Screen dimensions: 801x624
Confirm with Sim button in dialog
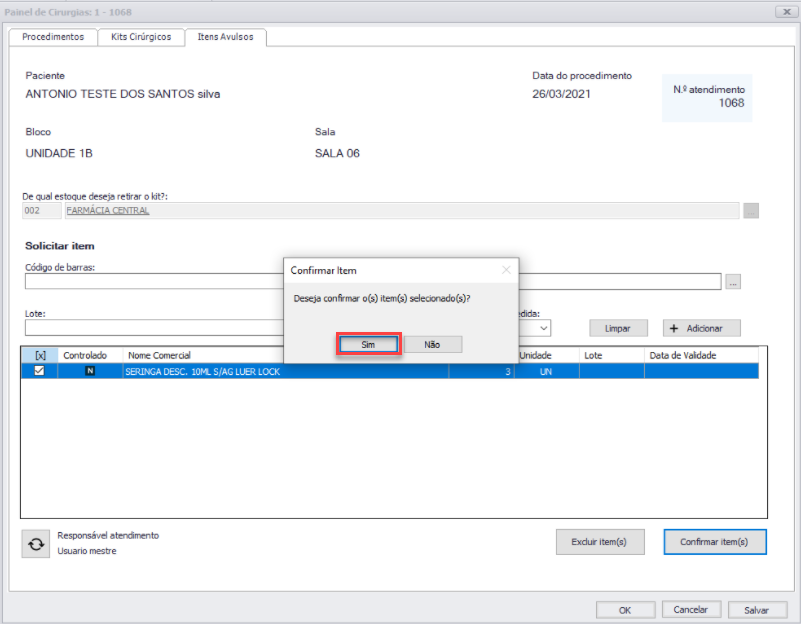pyautogui.click(x=368, y=345)
